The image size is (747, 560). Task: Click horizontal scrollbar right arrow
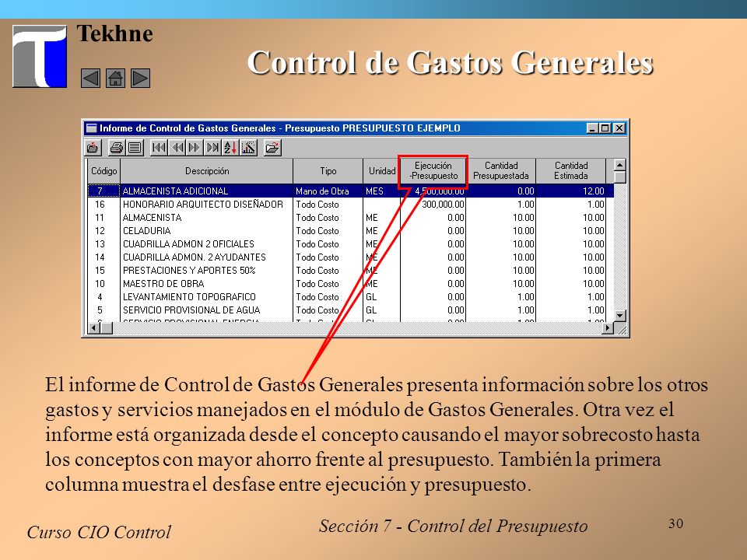point(608,327)
